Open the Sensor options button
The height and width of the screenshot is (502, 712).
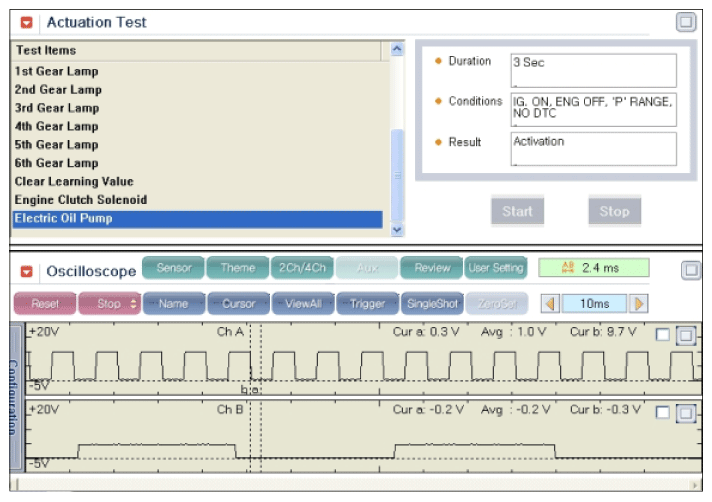click(x=174, y=268)
